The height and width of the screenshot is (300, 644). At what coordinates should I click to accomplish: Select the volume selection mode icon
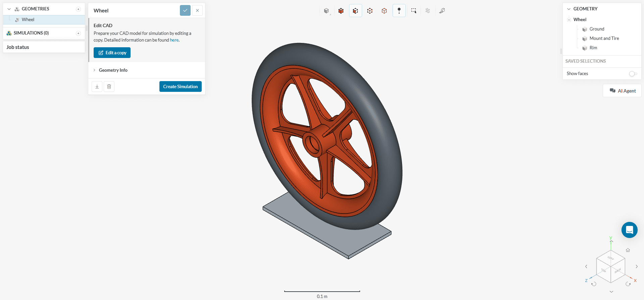pos(341,11)
